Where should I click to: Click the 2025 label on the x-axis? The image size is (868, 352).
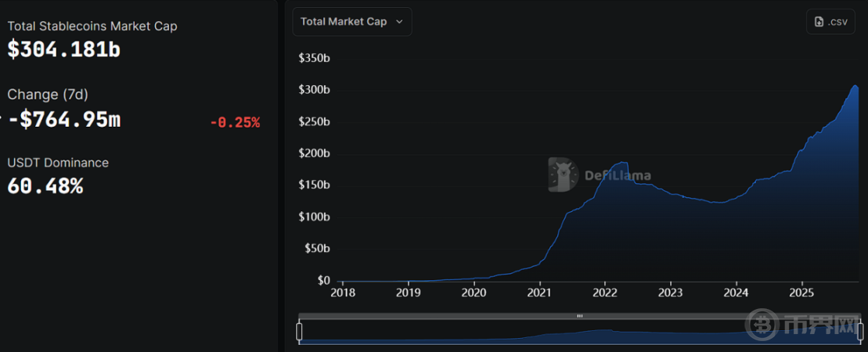point(801,293)
